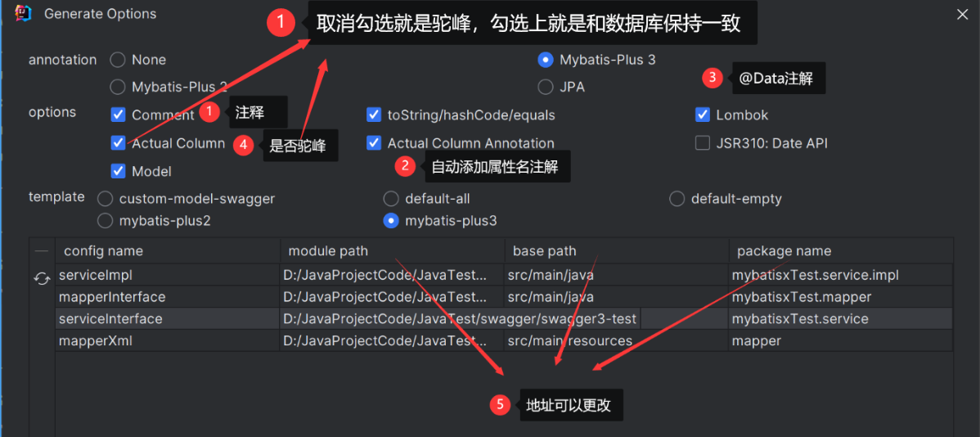
Task: Choose the default-empty template
Action: click(x=677, y=199)
